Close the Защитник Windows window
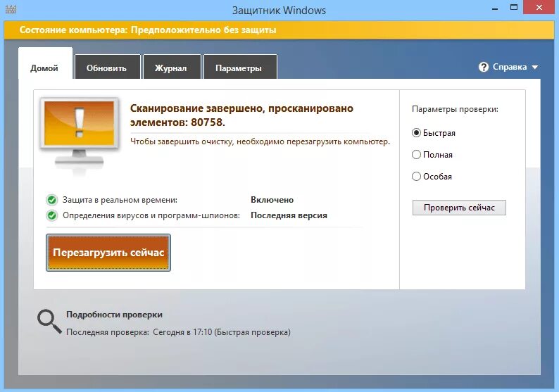The width and height of the screenshot is (559, 392). click(x=539, y=8)
